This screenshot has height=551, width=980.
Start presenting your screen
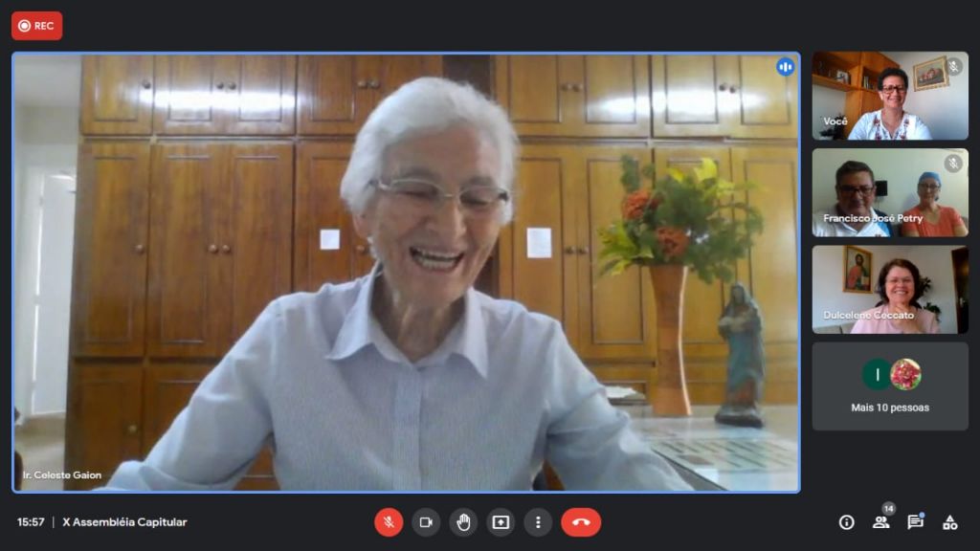click(x=501, y=521)
